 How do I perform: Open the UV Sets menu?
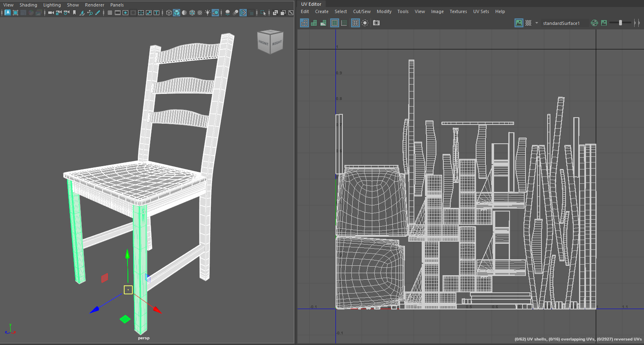(481, 11)
